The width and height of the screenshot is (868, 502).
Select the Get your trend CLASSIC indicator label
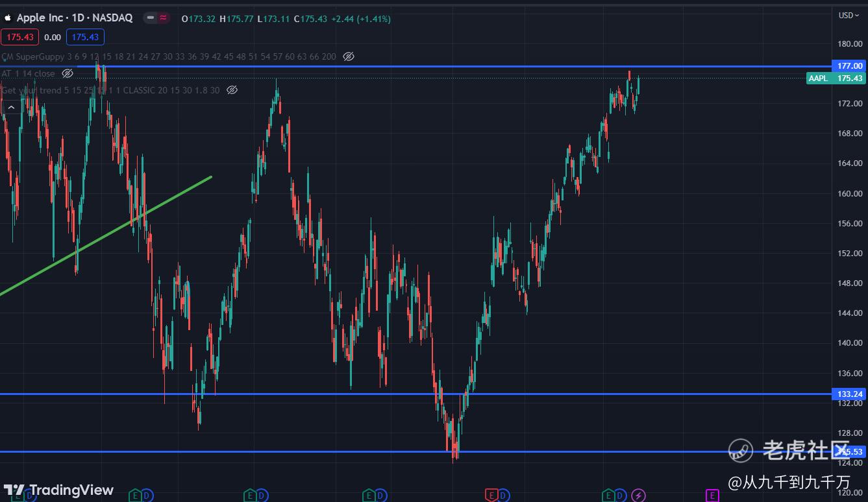(111, 90)
